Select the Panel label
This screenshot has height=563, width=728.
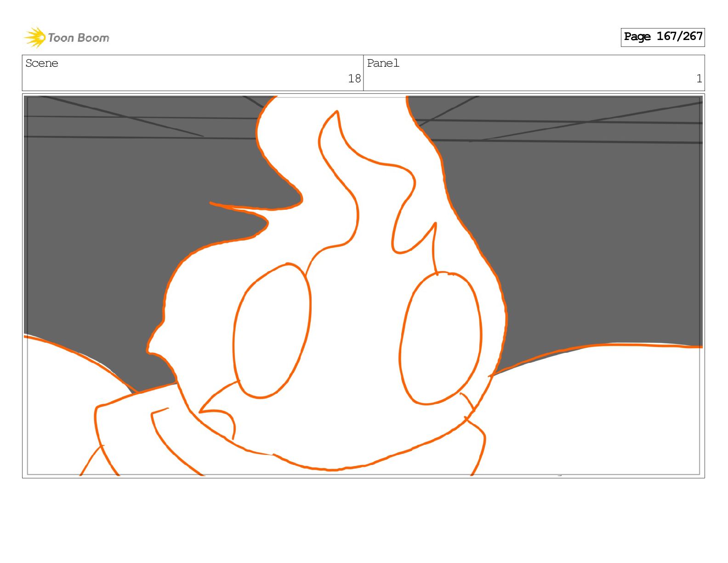(383, 63)
